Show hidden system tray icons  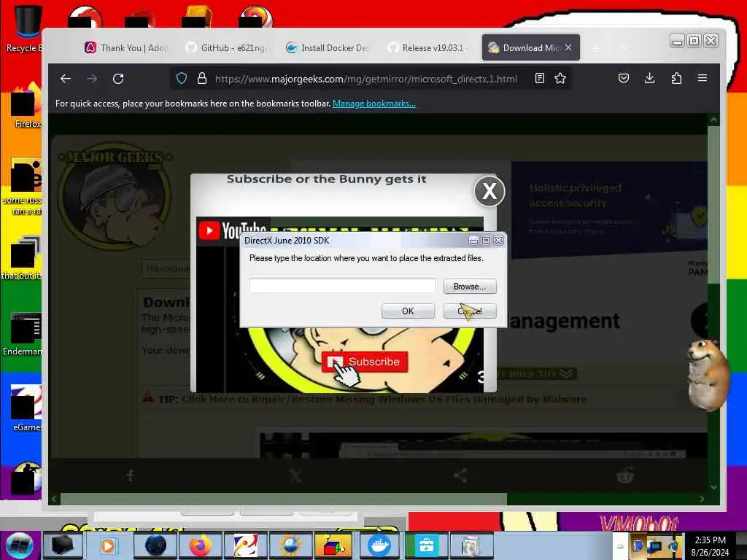point(620,546)
